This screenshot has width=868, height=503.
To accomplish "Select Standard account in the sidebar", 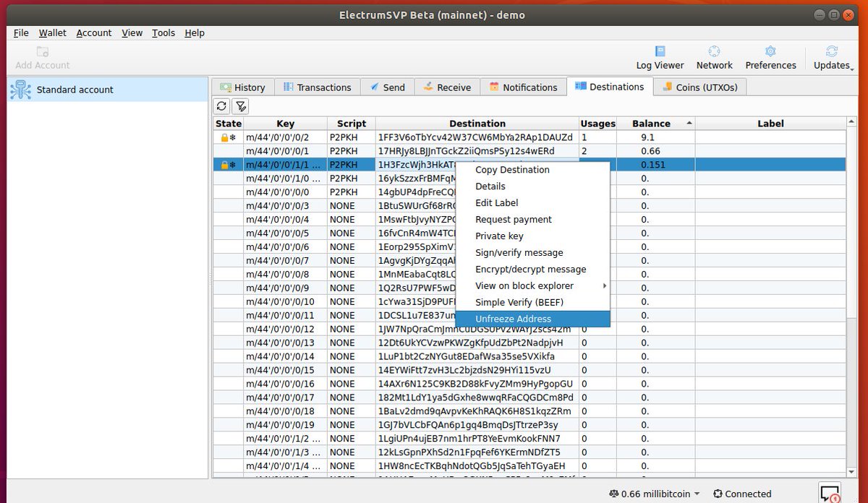I will pyautogui.click(x=107, y=90).
